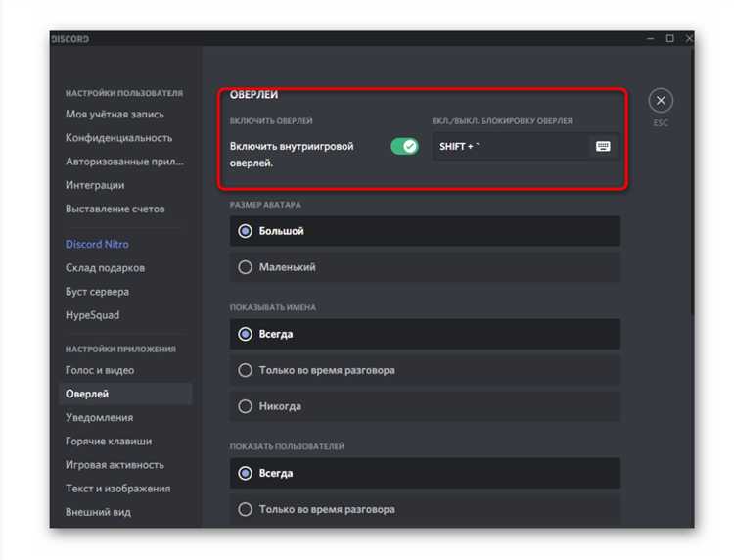Click the ОВЕРЛЕЙ page heading

pos(253,95)
